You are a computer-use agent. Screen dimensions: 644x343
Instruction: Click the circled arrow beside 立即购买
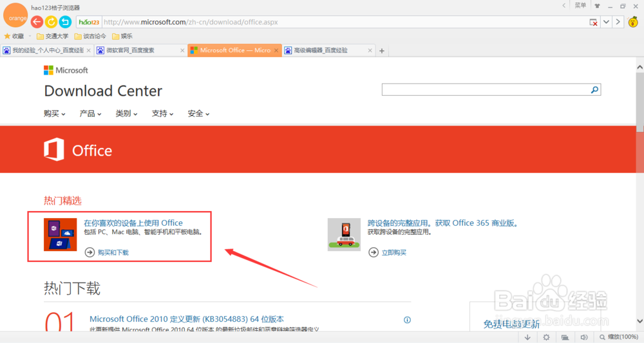coord(374,252)
